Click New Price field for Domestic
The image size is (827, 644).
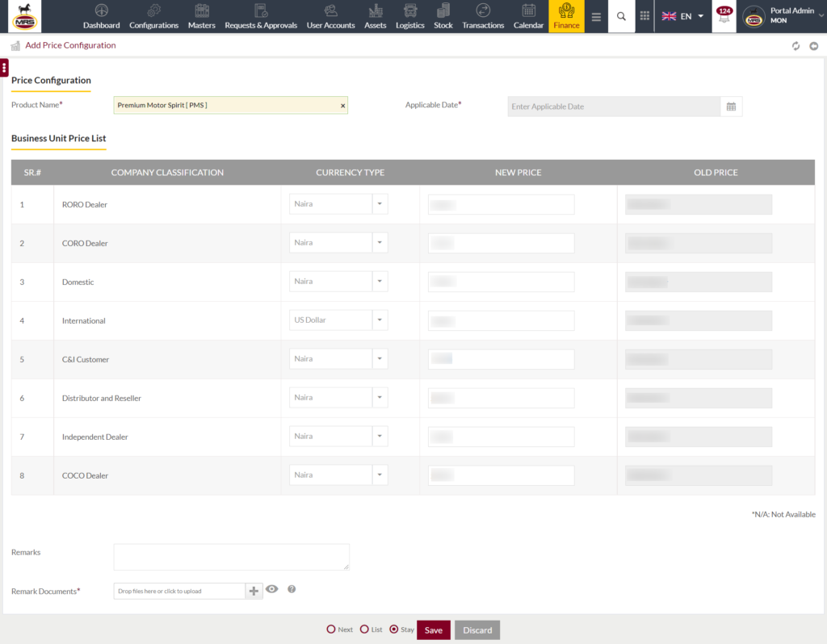(501, 282)
